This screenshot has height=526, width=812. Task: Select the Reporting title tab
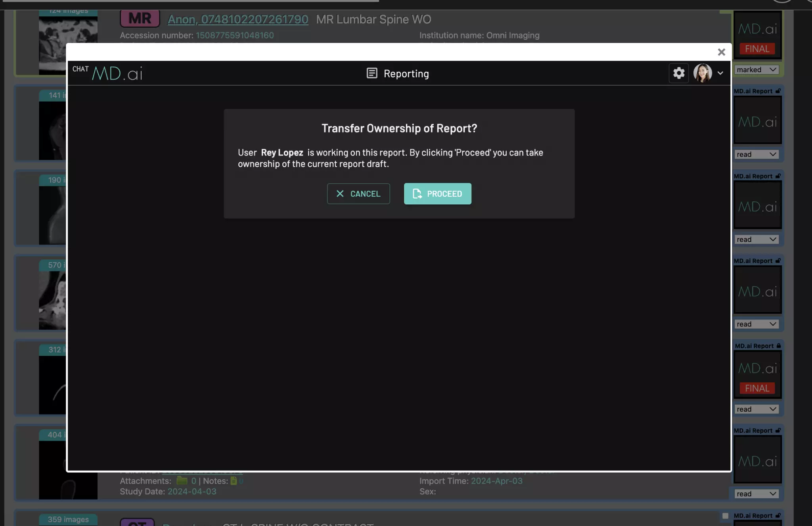pos(406,74)
